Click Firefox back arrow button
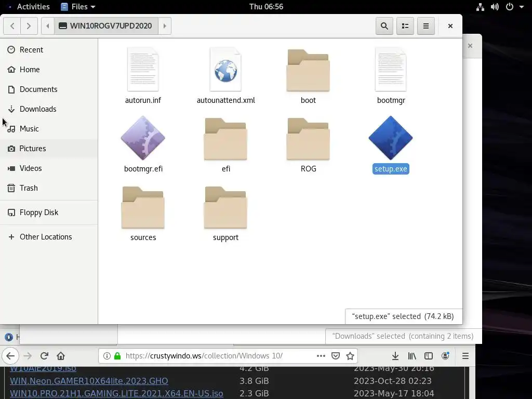 [10, 356]
